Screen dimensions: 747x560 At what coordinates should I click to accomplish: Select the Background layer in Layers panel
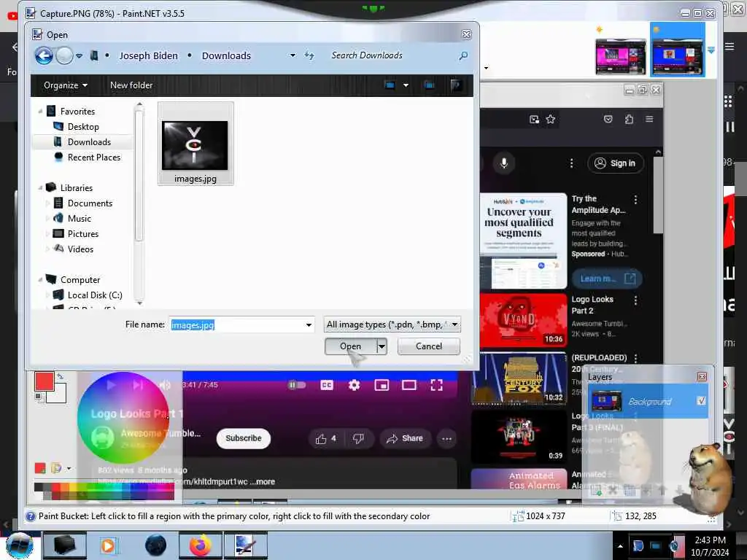pyautogui.click(x=648, y=402)
